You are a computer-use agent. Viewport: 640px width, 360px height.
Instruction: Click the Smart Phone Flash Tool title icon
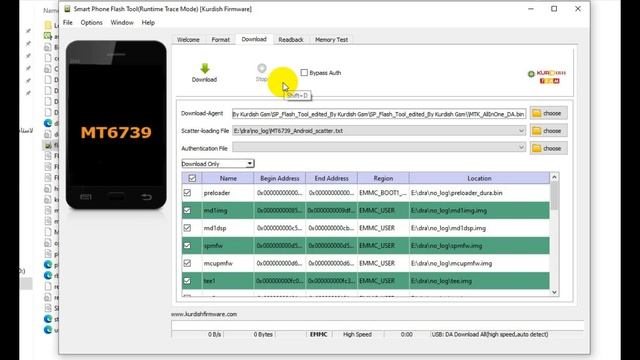click(67, 9)
